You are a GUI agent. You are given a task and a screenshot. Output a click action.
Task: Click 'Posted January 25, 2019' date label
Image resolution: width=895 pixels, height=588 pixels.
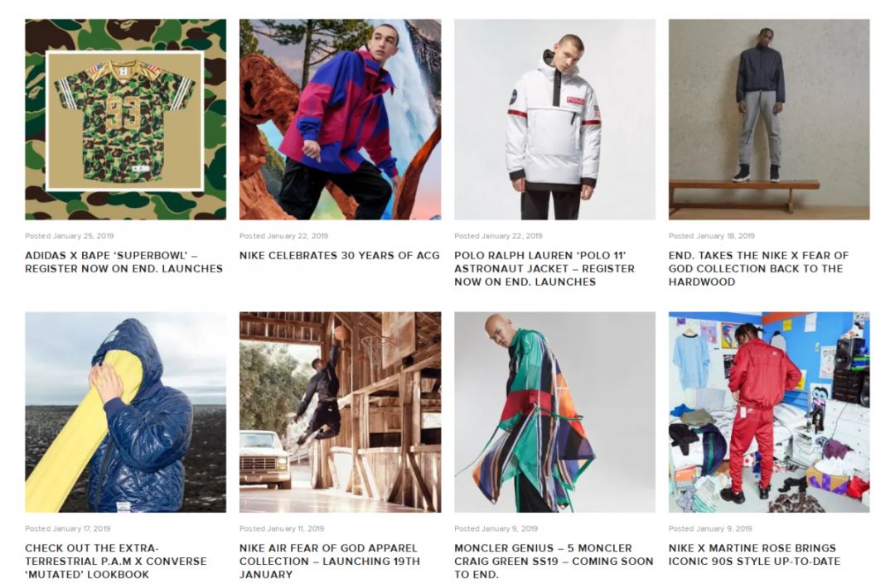70,235
